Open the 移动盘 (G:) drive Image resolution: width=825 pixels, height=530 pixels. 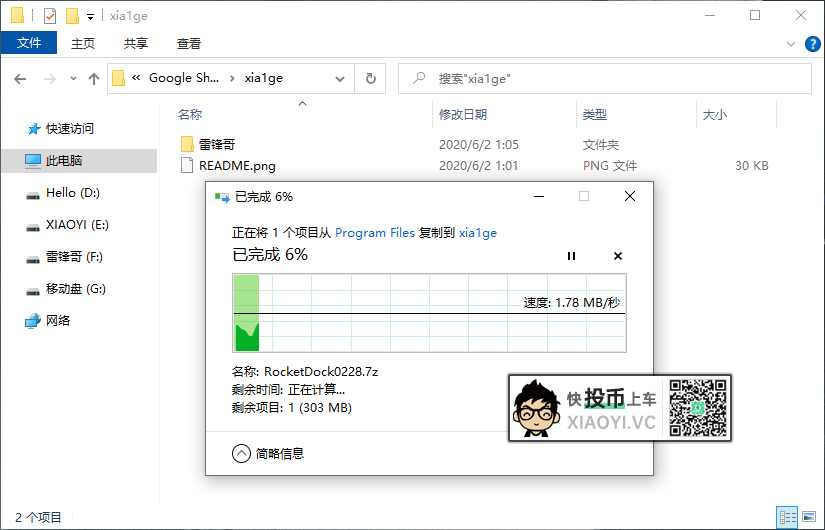pyautogui.click(x=75, y=289)
